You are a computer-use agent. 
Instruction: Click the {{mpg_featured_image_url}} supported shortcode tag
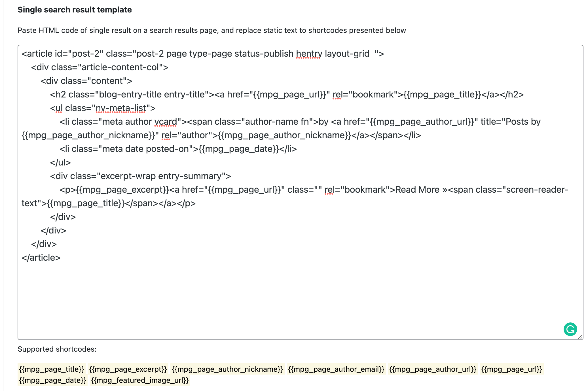pyautogui.click(x=140, y=380)
